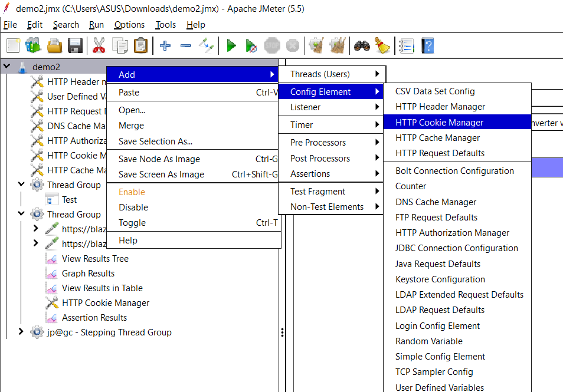563x392 pixels.
Task: Open Search with the binoculars icon
Action: pos(362,46)
